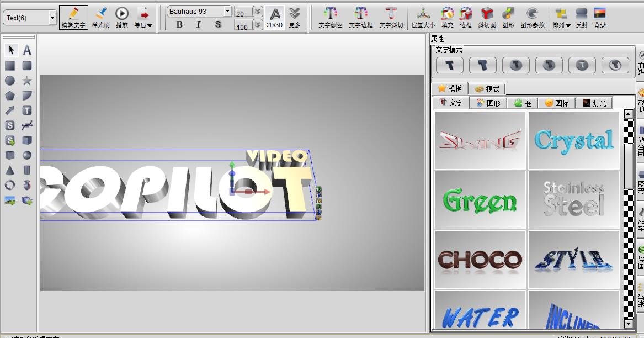Import an image with the picture icon
Screen dimensions: 644x338
pyautogui.click(x=10, y=200)
